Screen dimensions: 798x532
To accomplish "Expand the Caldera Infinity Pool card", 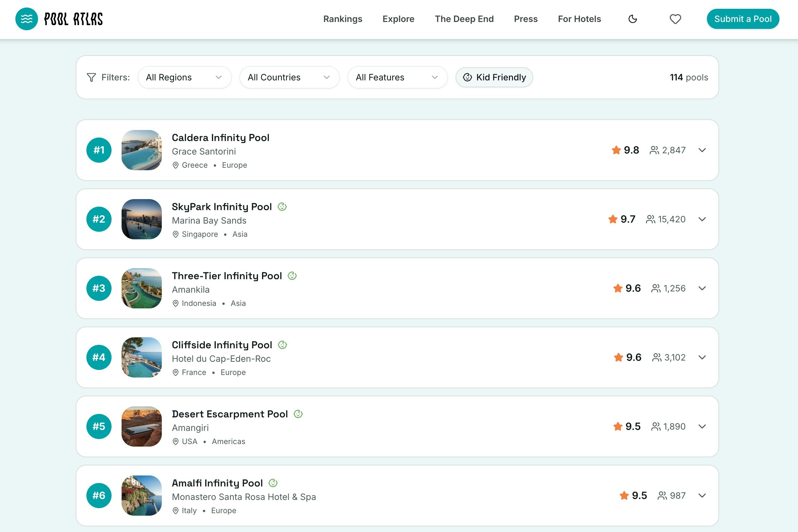I will point(702,150).
